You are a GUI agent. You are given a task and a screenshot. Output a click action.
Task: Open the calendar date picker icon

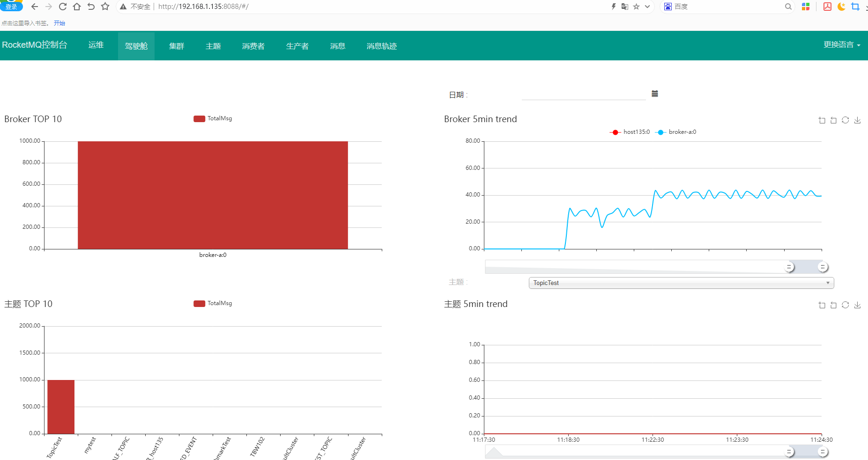click(x=655, y=94)
